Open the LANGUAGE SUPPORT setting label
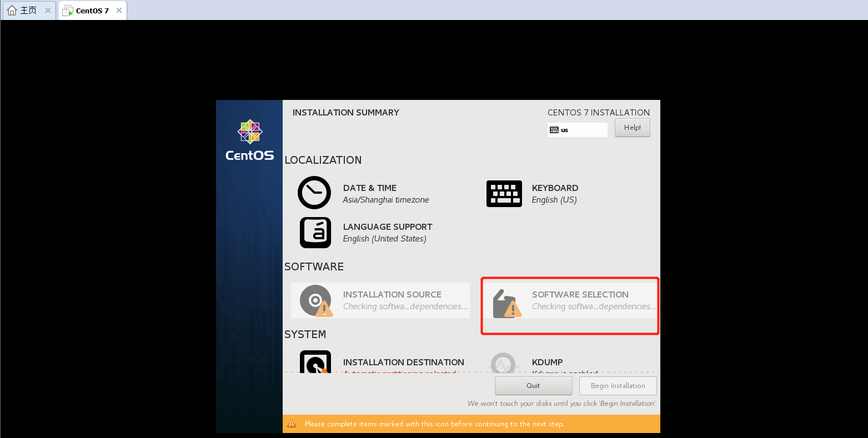This screenshot has height=438, width=868. [x=388, y=226]
